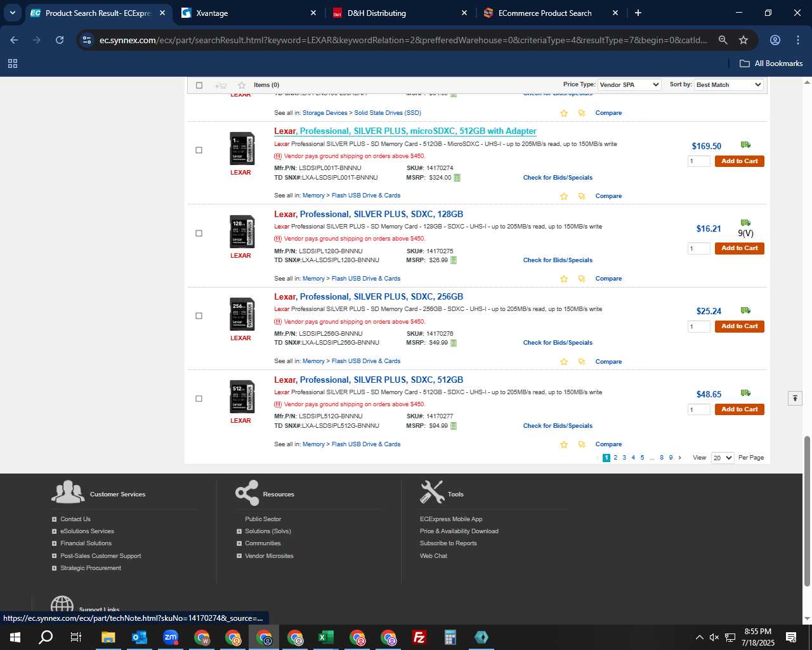
Task: Open MSRP calculator icon next to $26.99
Action: coord(454,260)
